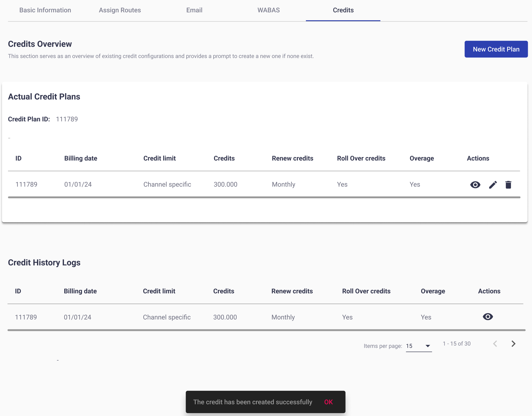The height and width of the screenshot is (416, 532).
Task: Click the horizontal scrollbar under Actual Credit Plans table
Action: tap(264, 197)
